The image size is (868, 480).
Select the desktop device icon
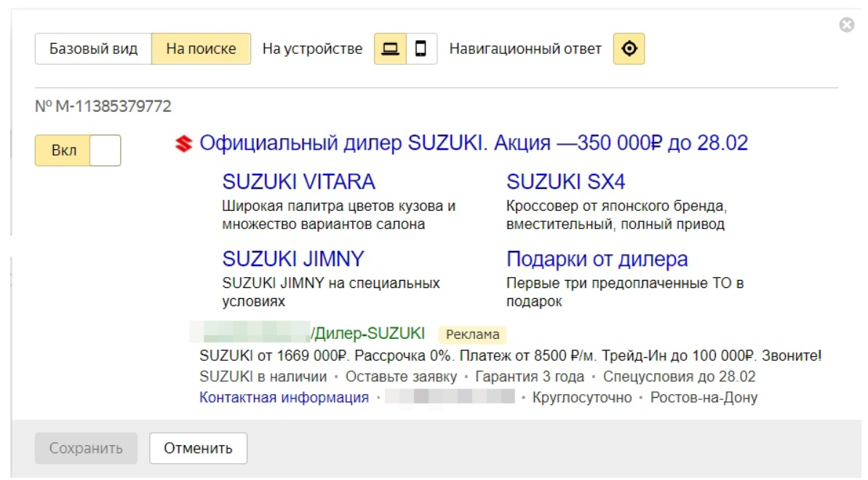coord(390,49)
